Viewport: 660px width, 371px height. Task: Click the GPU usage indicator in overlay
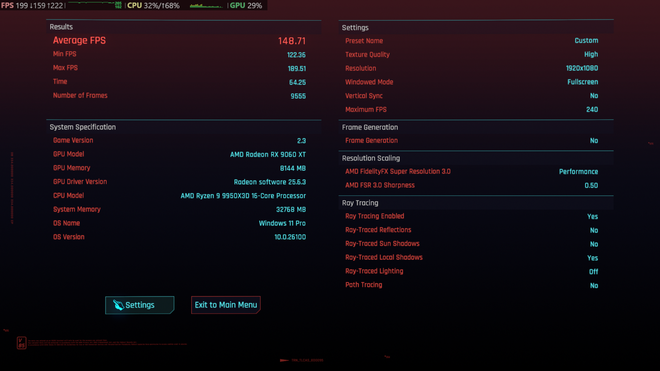click(246, 5)
